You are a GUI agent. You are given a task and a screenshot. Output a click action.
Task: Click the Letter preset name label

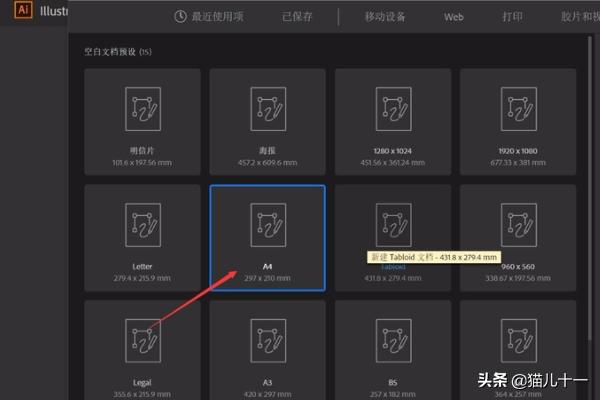pos(142,266)
